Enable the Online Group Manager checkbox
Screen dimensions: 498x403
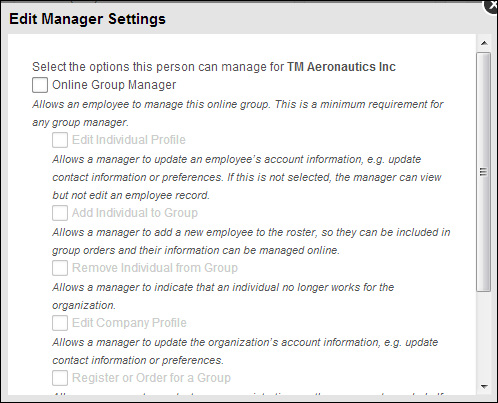(40, 85)
